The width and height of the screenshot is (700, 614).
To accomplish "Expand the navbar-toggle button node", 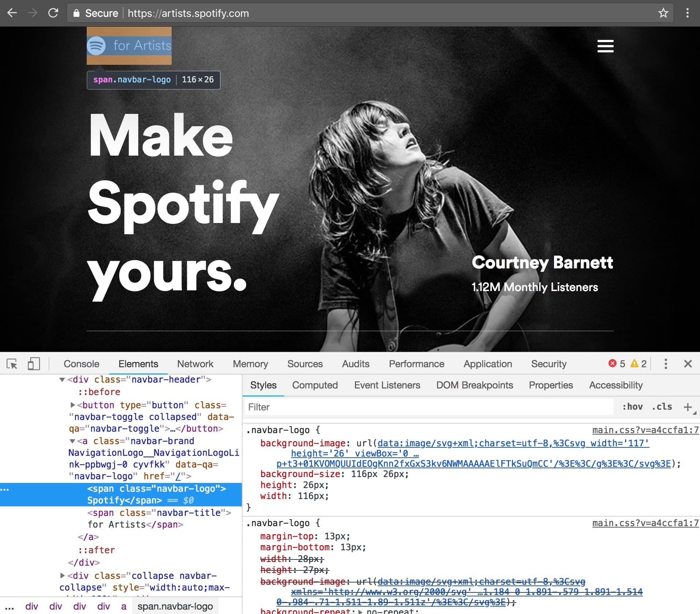I will pyautogui.click(x=72, y=405).
